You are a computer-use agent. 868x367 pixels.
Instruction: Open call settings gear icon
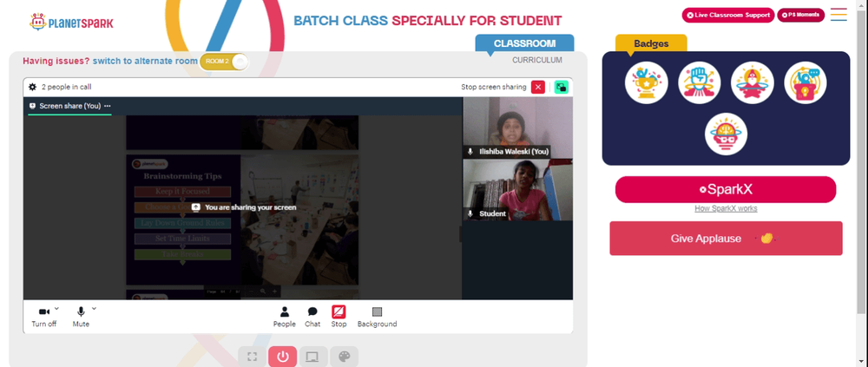pyautogui.click(x=32, y=87)
